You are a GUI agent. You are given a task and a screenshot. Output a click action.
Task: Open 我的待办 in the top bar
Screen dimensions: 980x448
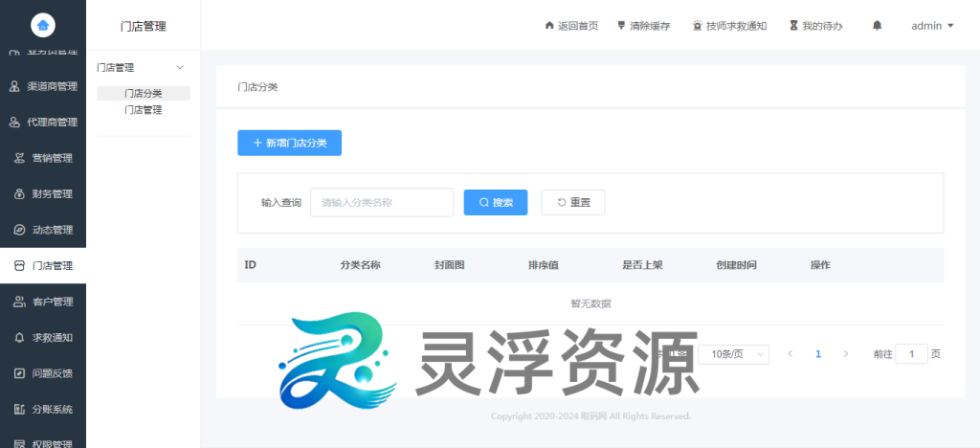pyautogui.click(x=816, y=26)
